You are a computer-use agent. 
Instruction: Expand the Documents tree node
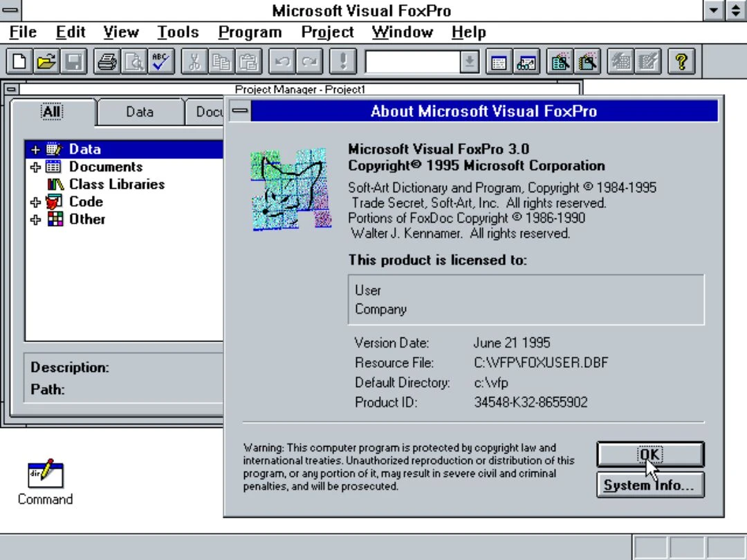[35, 167]
